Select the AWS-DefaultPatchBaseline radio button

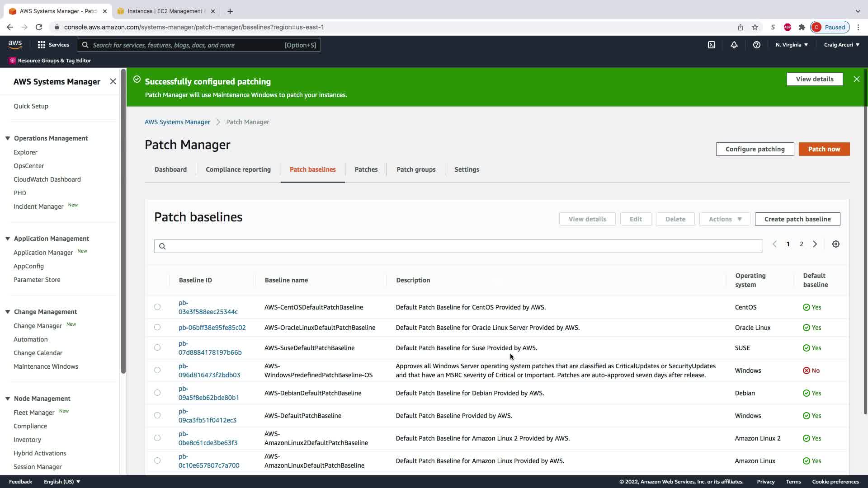(157, 415)
